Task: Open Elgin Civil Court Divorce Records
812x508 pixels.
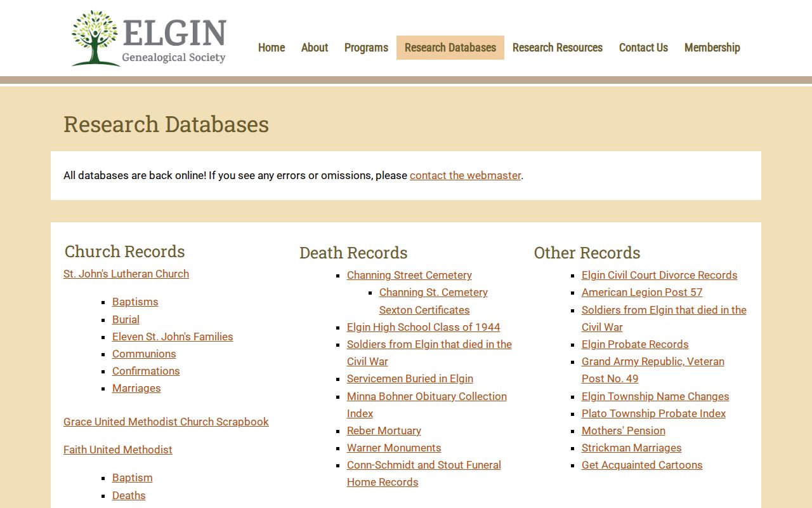Action: [660, 275]
